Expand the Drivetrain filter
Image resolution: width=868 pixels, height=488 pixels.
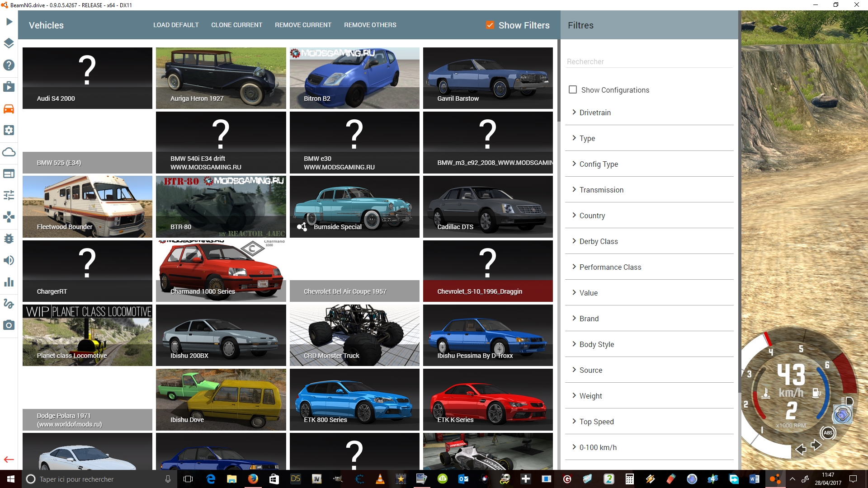tap(649, 113)
